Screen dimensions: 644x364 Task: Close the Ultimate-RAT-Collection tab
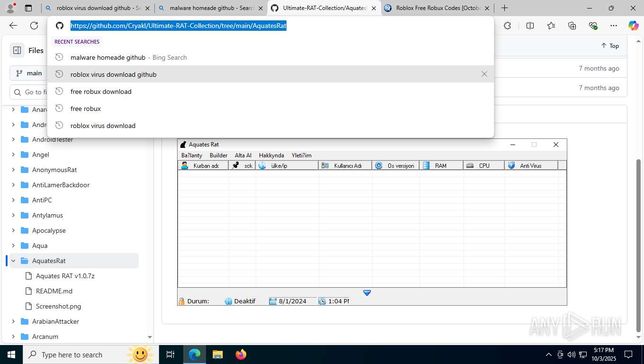[374, 8]
